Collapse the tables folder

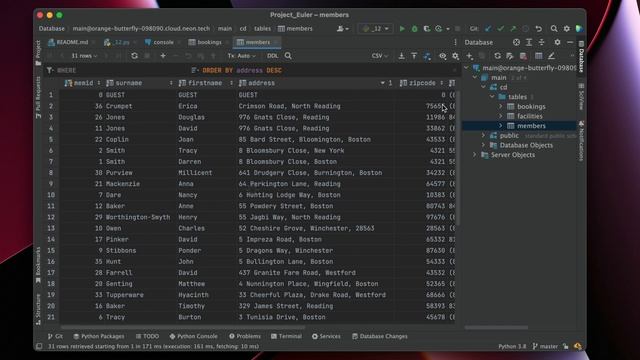tap(492, 97)
